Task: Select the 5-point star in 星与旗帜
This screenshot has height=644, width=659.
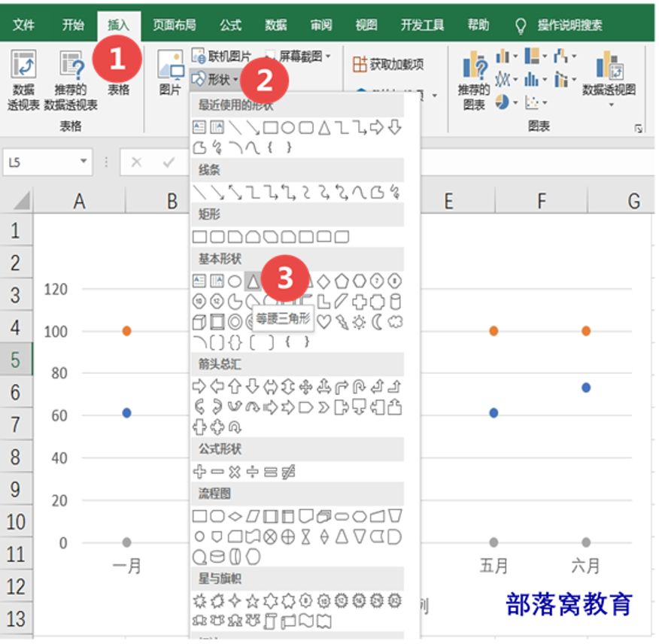Action: pyautogui.click(x=252, y=601)
